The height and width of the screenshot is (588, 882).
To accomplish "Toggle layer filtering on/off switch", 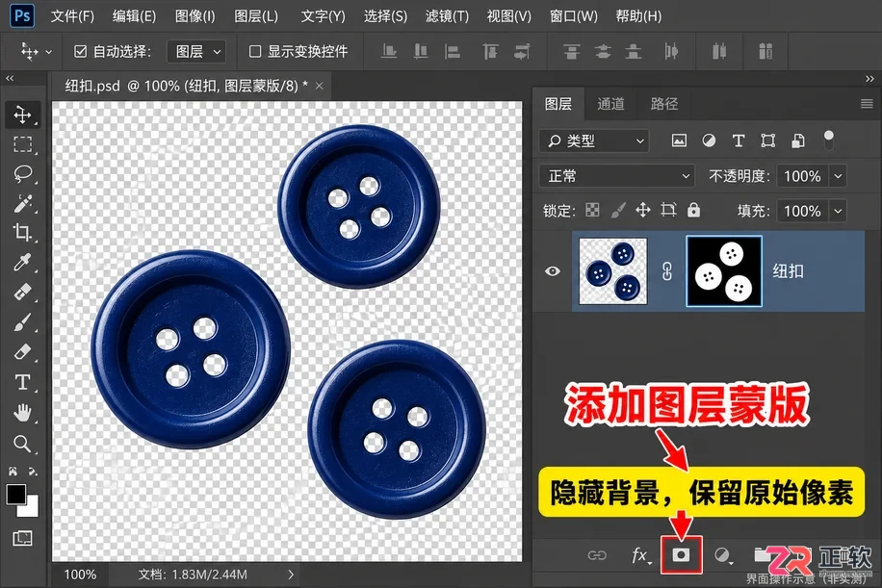I will coord(829,140).
